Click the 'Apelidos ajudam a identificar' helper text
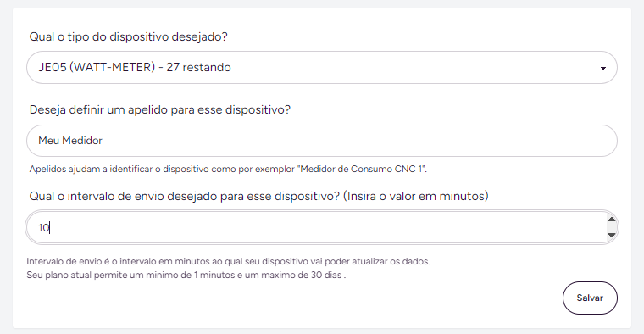Image resolution: width=644 pixels, height=334 pixels. 228,169
